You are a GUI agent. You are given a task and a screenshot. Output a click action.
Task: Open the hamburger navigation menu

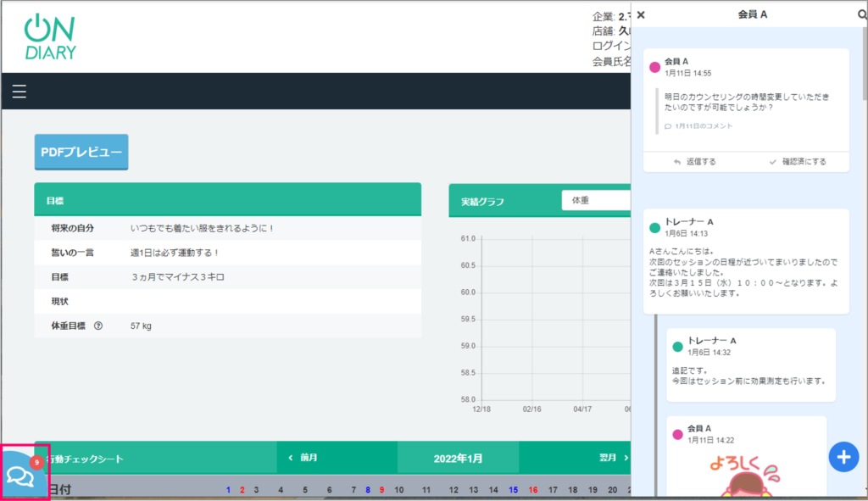coord(19,92)
